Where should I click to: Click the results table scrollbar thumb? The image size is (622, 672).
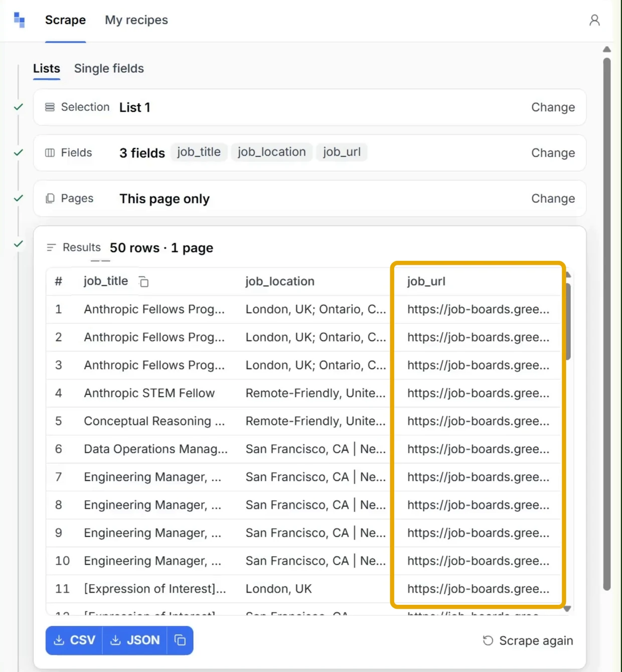click(568, 322)
